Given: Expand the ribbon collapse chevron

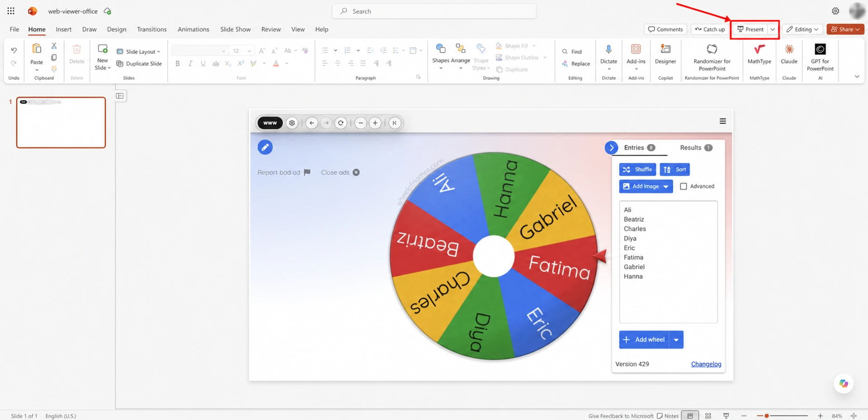Looking at the screenshot, I should point(857,76).
